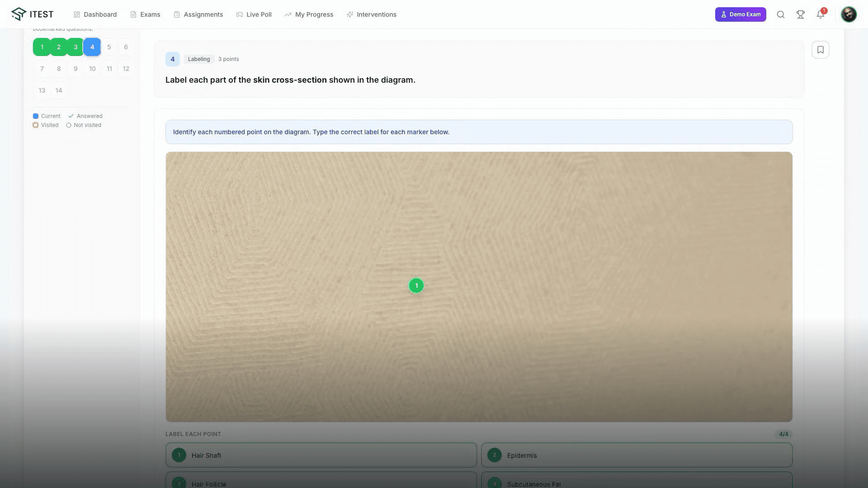Go to question 12 in navigator
The height and width of the screenshot is (488, 868).
tap(126, 69)
